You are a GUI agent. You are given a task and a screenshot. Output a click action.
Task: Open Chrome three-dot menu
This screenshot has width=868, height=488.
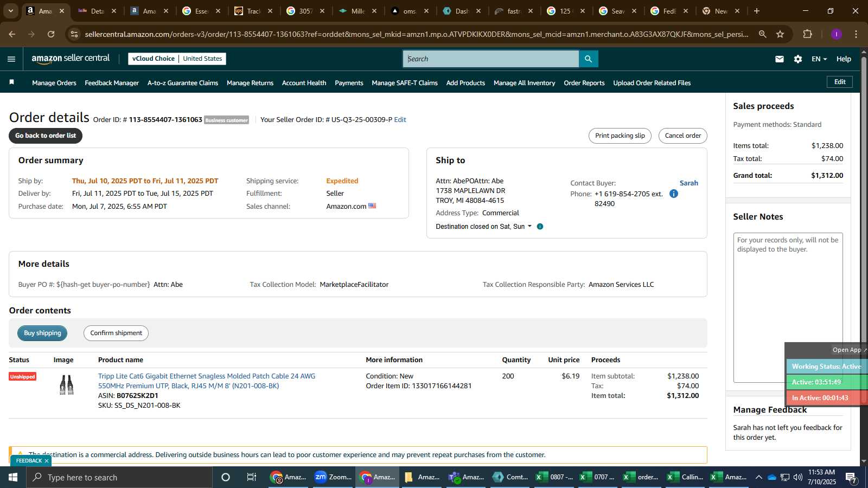(856, 34)
